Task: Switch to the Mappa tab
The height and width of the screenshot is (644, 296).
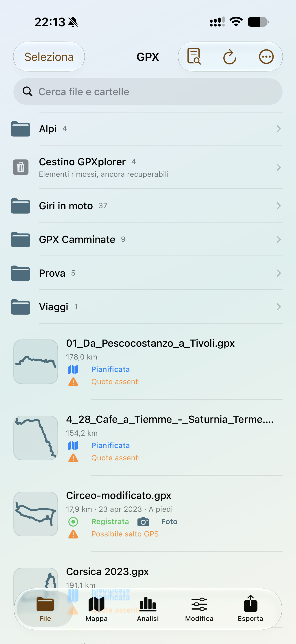Action: [x=97, y=609]
